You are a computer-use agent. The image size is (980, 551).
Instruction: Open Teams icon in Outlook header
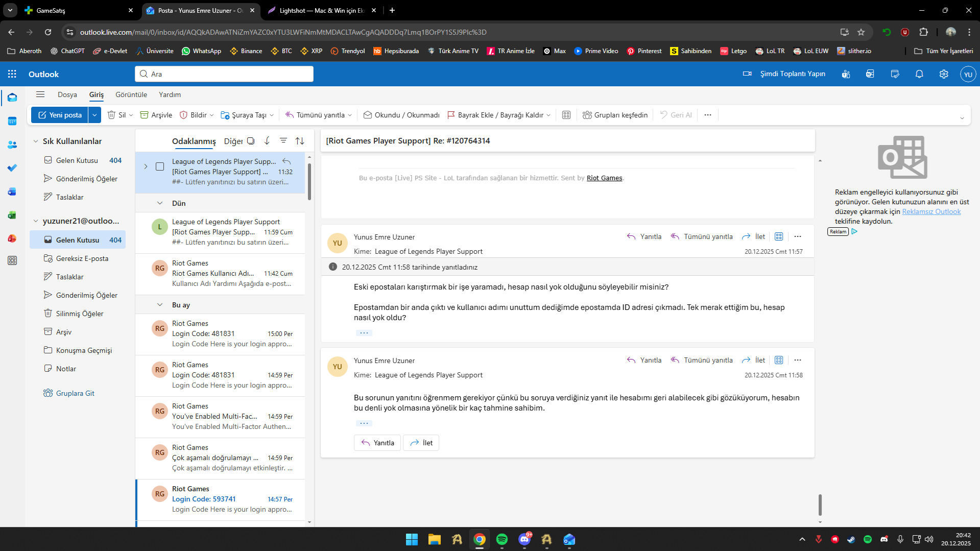click(x=846, y=74)
